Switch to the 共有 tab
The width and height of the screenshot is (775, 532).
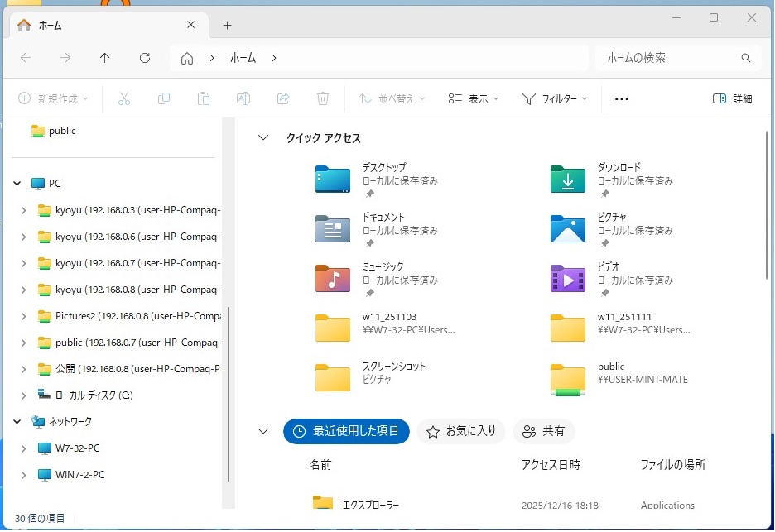pos(544,431)
